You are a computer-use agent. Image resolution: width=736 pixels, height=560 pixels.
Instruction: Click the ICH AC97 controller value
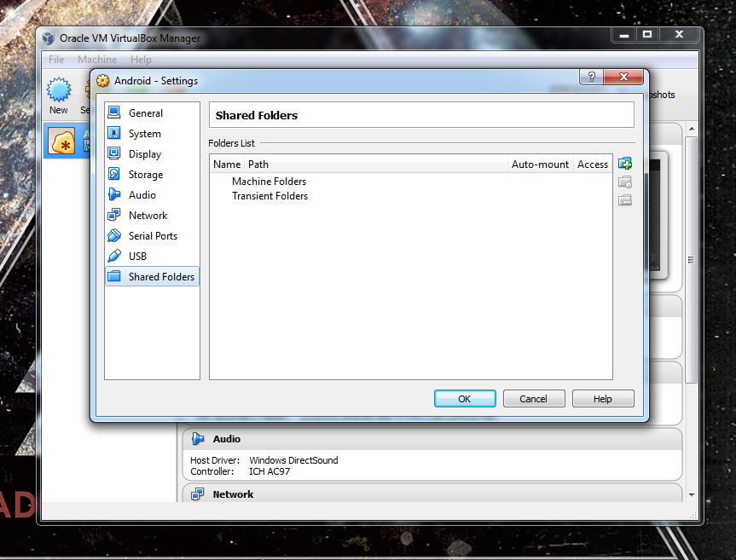269,471
